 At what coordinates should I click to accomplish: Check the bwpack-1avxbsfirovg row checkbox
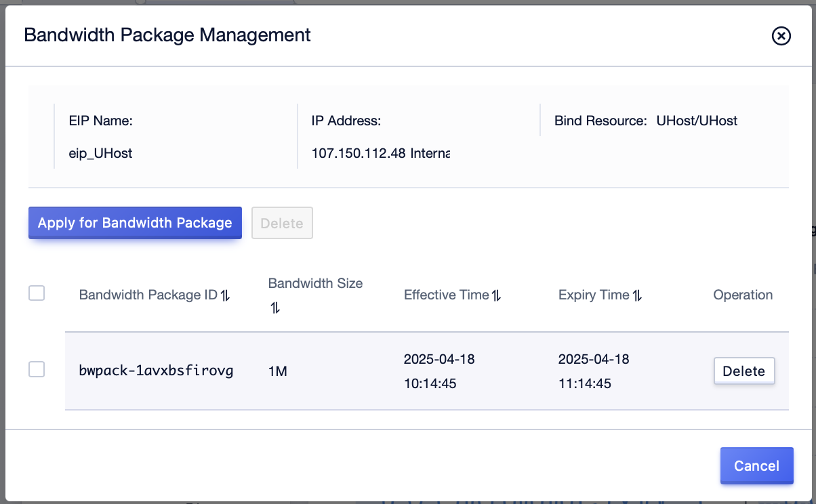(37, 369)
